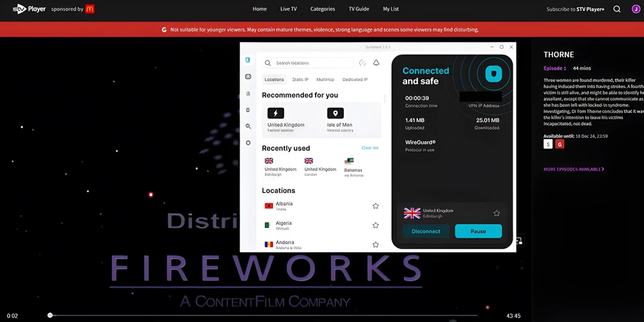Switch to the Locations tab
This screenshot has height=322, width=644.
pos(274,79)
